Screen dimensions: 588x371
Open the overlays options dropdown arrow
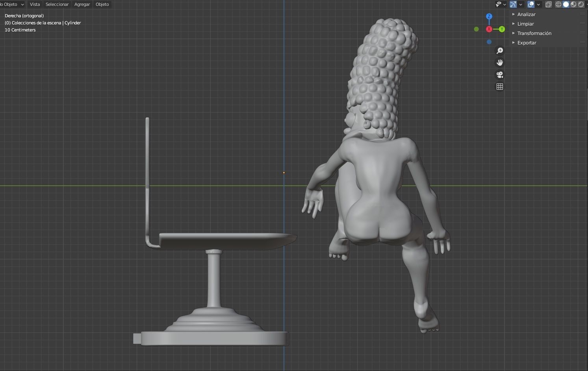[538, 4]
